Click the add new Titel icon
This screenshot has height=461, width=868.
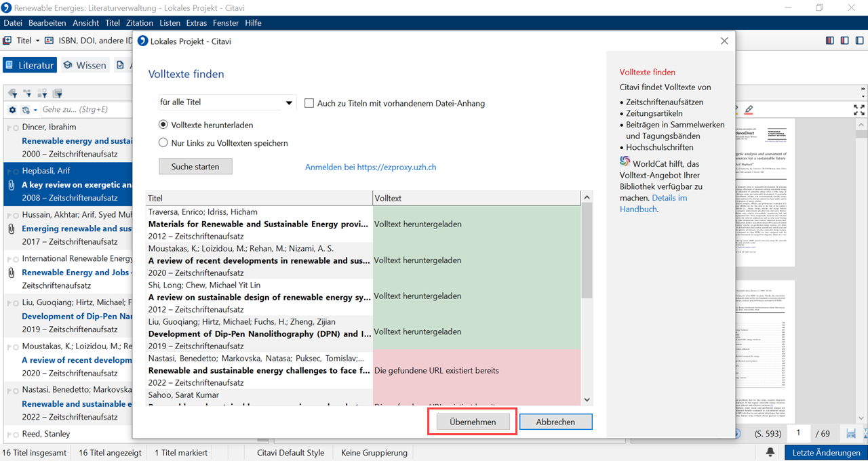click(x=7, y=41)
